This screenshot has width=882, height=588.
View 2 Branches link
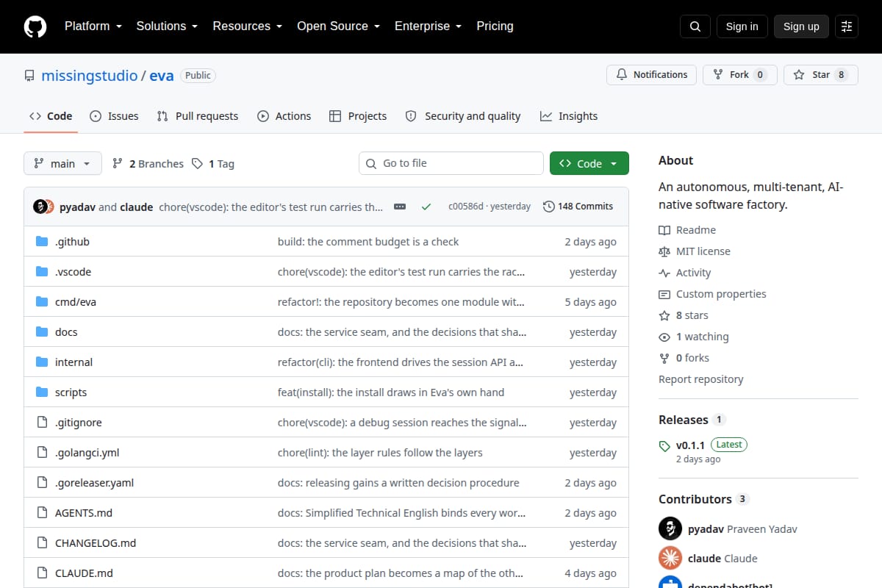pyautogui.click(x=148, y=164)
